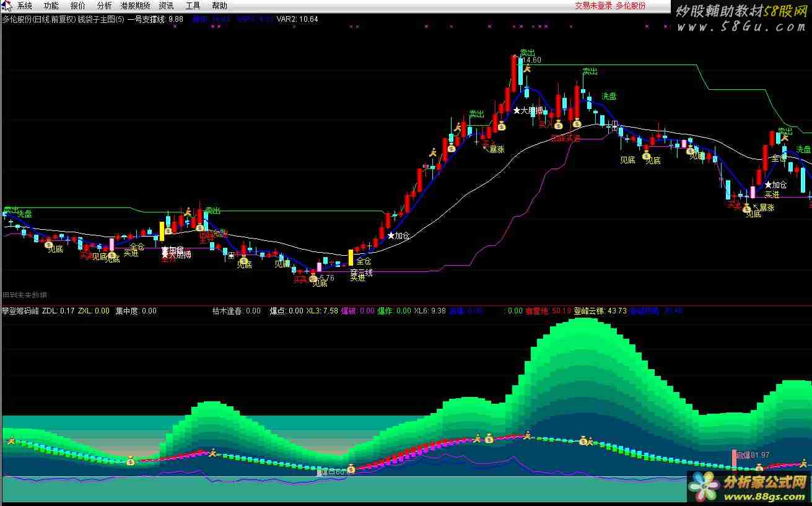Click the 穿云线 signal label
812x506 pixels.
pyautogui.click(x=361, y=272)
